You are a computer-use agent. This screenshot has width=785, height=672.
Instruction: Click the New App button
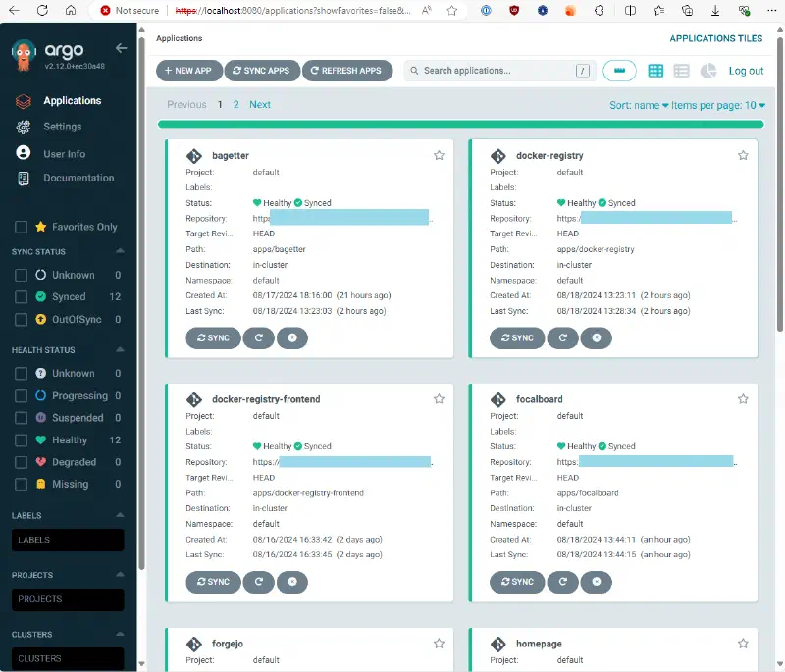[188, 71]
